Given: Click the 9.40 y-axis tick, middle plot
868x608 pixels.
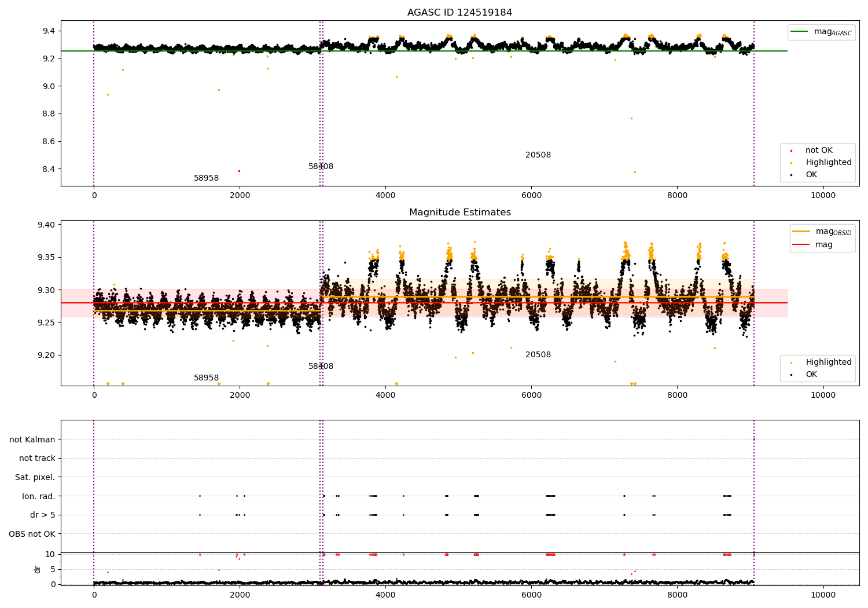Looking at the screenshot, I should click(x=45, y=225).
